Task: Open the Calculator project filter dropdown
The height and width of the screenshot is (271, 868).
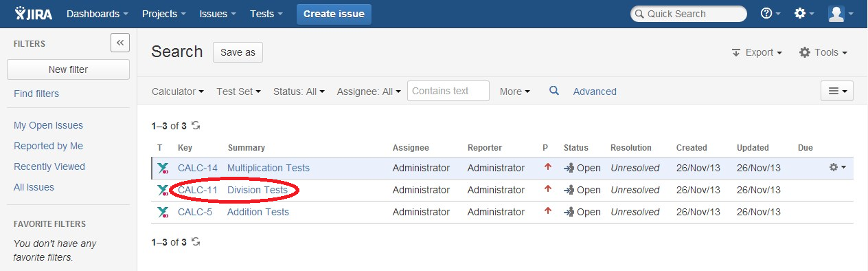Action: (x=178, y=91)
